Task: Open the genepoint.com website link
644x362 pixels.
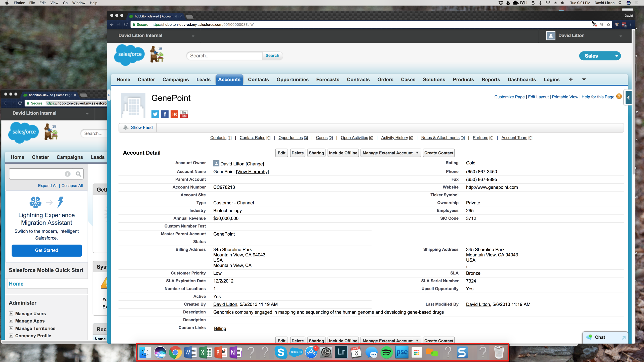Action: tap(492, 187)
